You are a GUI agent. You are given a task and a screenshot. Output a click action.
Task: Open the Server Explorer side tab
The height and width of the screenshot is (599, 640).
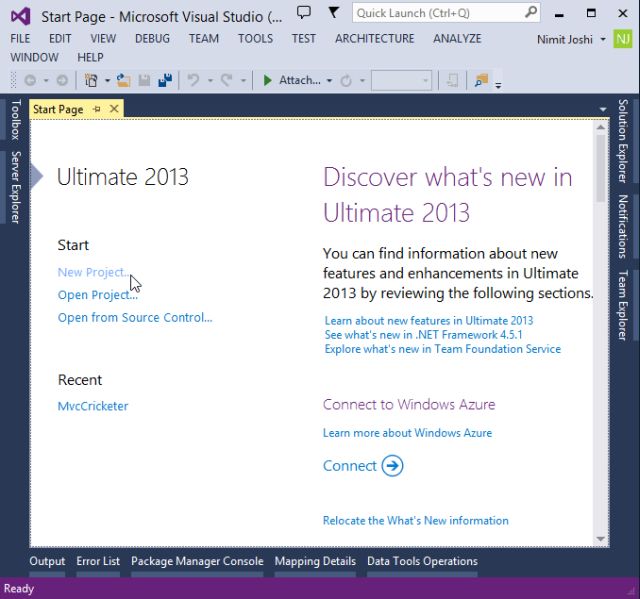(x=16, y=187)
